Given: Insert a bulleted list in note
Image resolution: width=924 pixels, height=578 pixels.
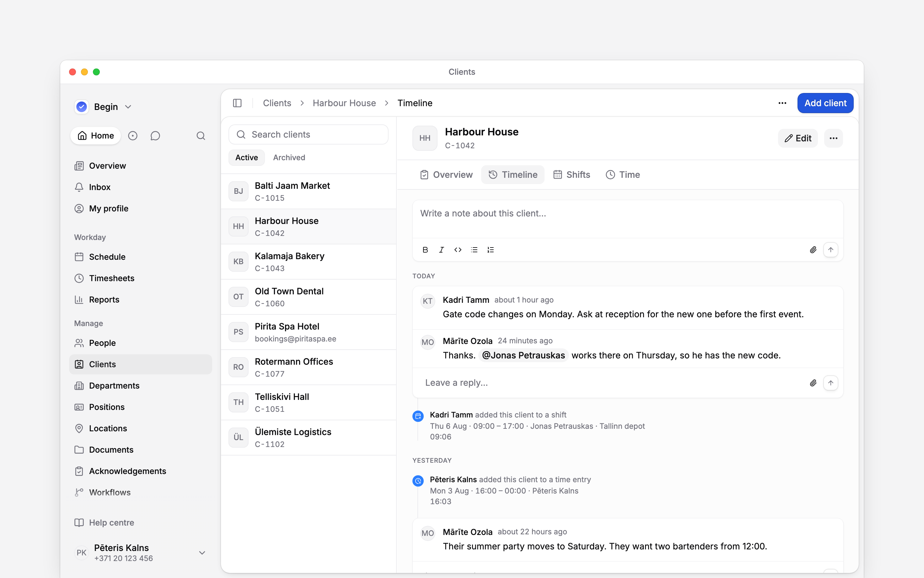Looking at the screenshot, I should point(474,250).
